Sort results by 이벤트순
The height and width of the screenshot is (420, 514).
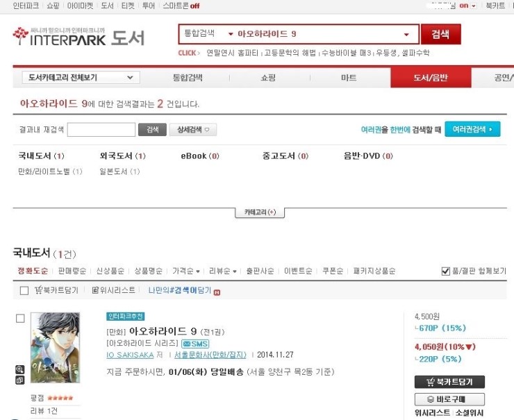(298, 271)
